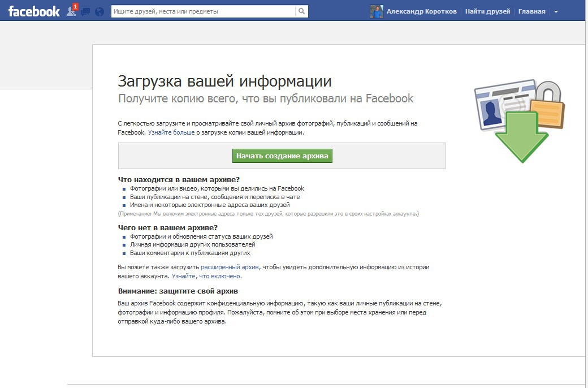
Task: Open friend requests icon with red badge
Action: tap(72, 11)
